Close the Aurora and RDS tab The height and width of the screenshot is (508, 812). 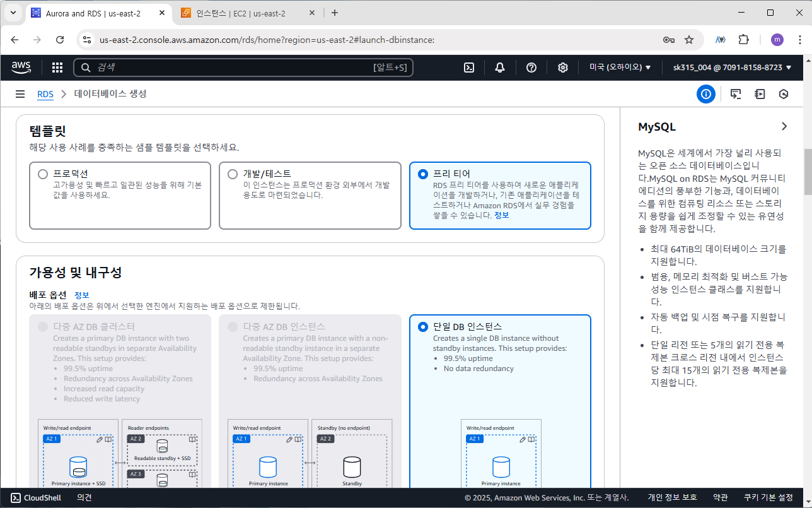click(x=163, y=13)
